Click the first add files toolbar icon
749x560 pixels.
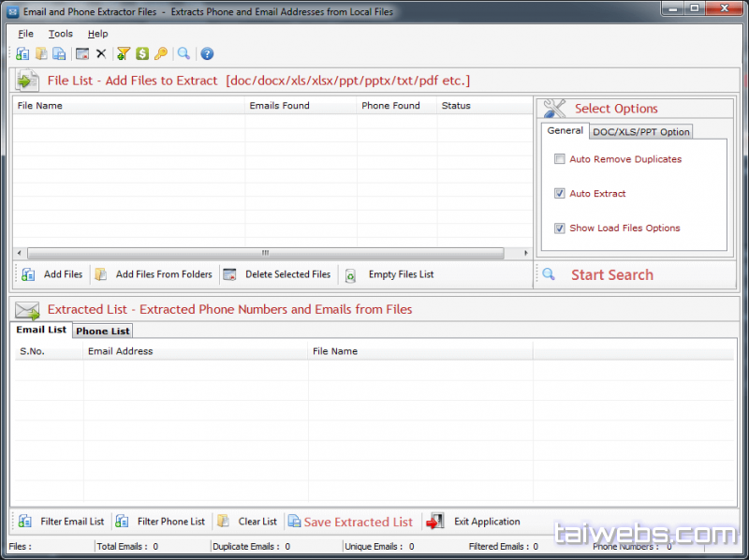22,53
